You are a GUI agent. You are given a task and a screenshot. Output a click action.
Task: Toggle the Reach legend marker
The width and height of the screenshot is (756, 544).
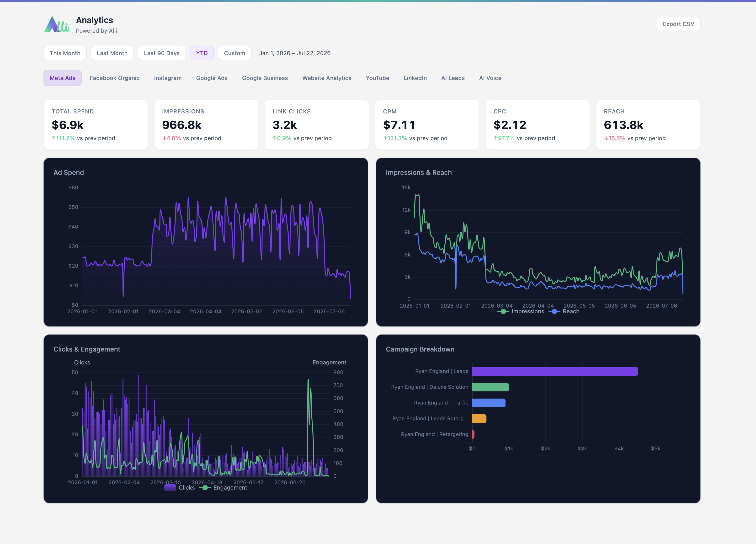[x=554, y=311]
